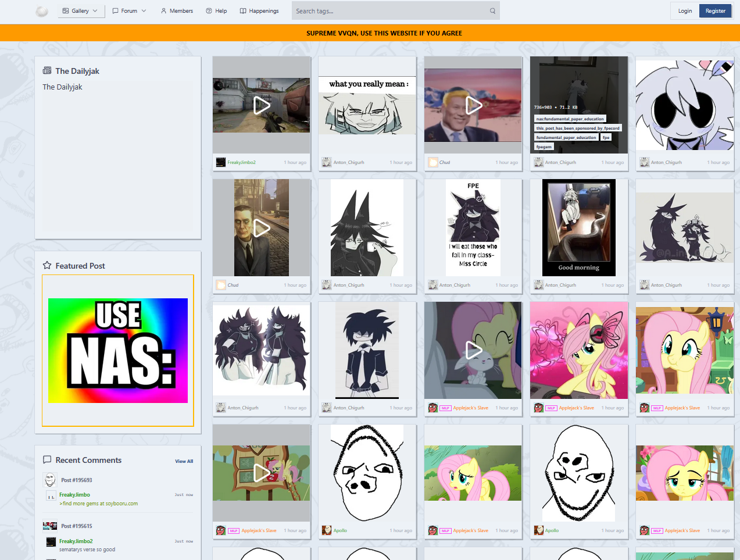Open the Gallery dropdown menu
740x560 pixels.
tap(81, 11)
